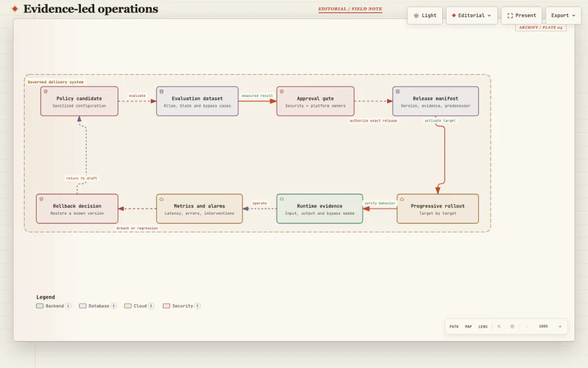This screenshot has width=588, height=368.
Task: Click the database icon on Release manifest
Action: point(398,91)
